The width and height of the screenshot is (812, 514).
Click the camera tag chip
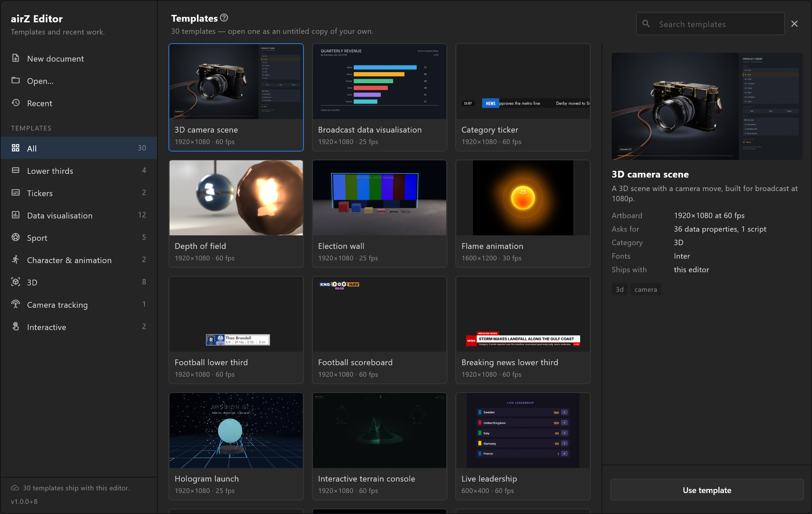click(646, 289)
